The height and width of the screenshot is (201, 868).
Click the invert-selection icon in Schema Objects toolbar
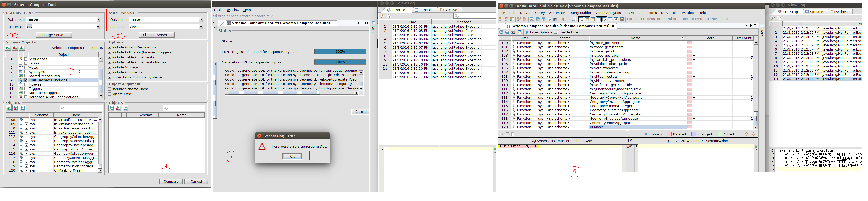point(22,48)
